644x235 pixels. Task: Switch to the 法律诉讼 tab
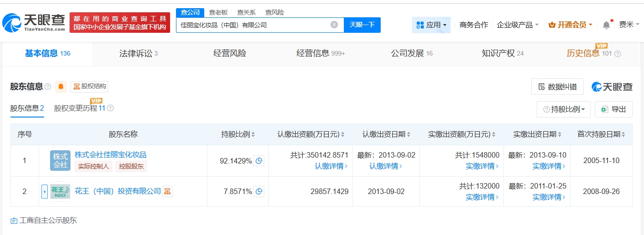138,54
